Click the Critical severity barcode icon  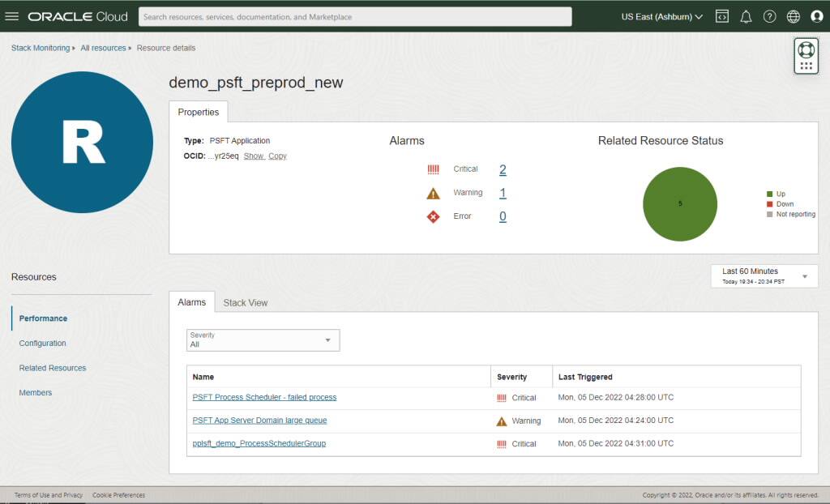coord(434,169)
